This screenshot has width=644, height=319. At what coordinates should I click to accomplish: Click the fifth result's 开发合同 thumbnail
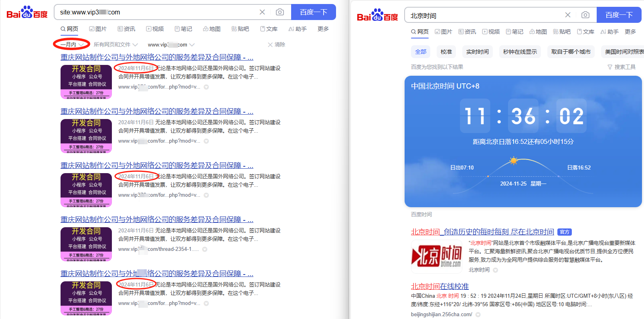tap(86, 298)
